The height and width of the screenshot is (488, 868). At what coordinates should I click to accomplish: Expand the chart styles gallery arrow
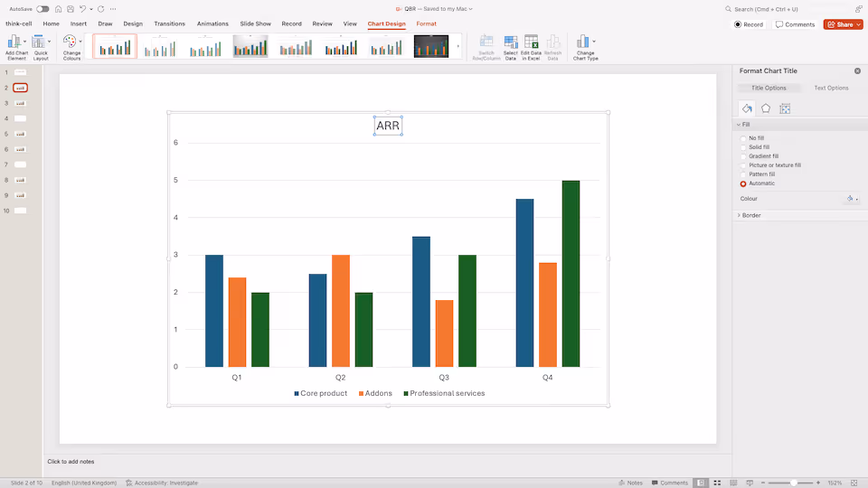[x=458, y=46]
